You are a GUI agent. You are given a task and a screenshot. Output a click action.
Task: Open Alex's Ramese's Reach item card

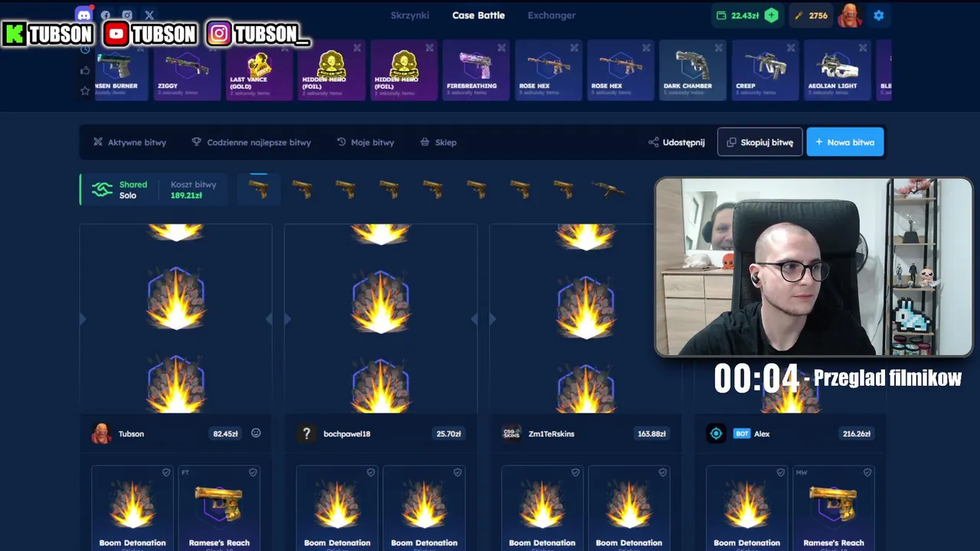834,508
